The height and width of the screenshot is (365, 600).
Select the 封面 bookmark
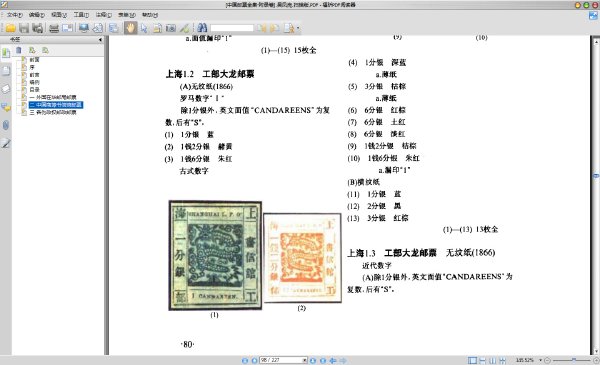(34, 60)
